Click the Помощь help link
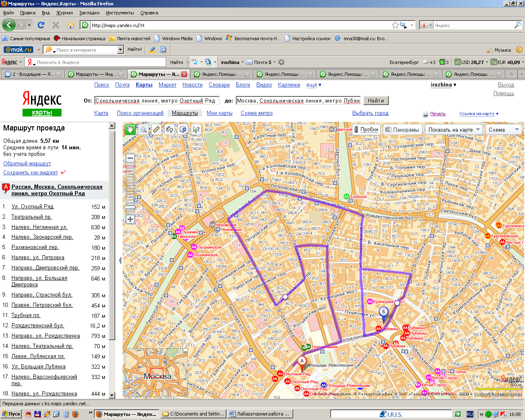 click(x=504, y=93)
